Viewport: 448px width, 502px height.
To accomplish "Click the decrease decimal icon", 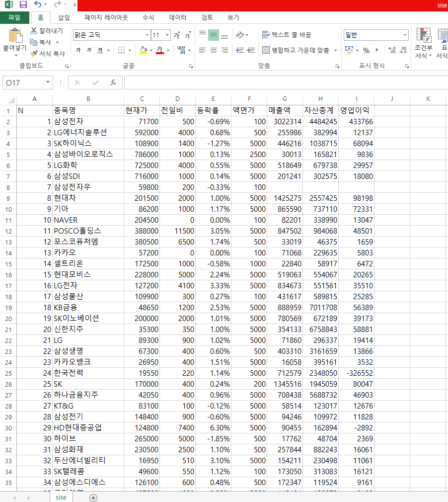I will coord(403,50).
